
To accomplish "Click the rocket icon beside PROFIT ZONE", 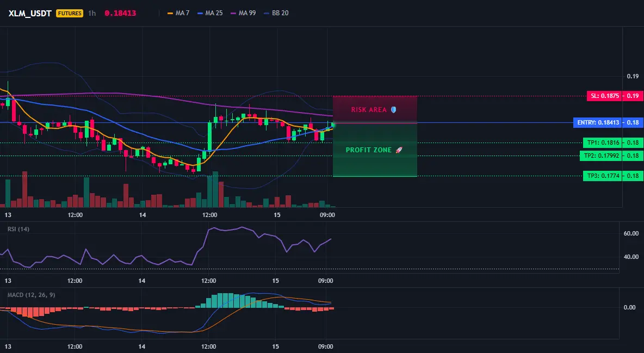I will [x=399, y=150].
